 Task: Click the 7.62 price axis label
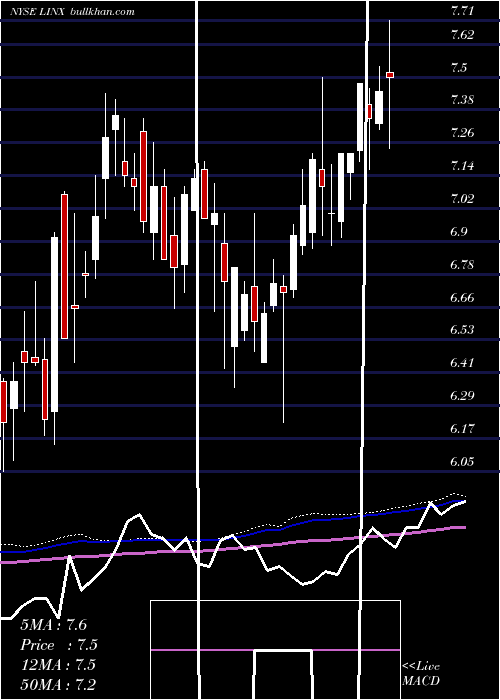pyautogui.click(x=462, y=35)
